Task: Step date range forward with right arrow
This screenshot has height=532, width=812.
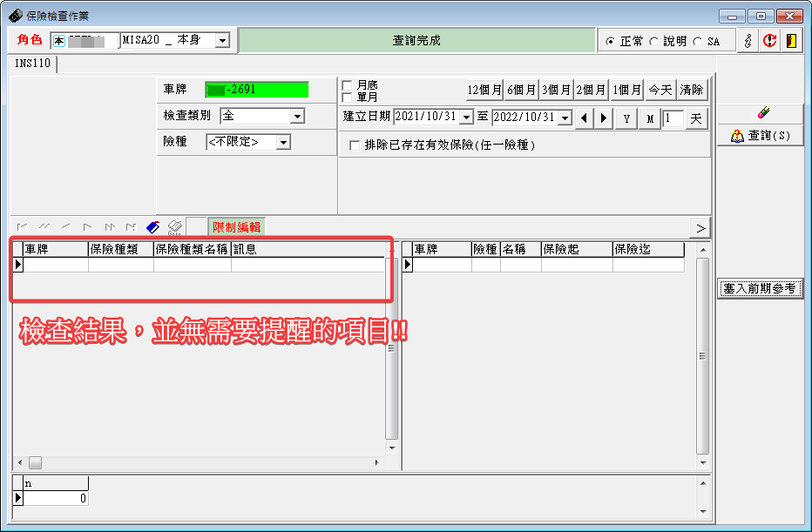Action: pos(603,118)
